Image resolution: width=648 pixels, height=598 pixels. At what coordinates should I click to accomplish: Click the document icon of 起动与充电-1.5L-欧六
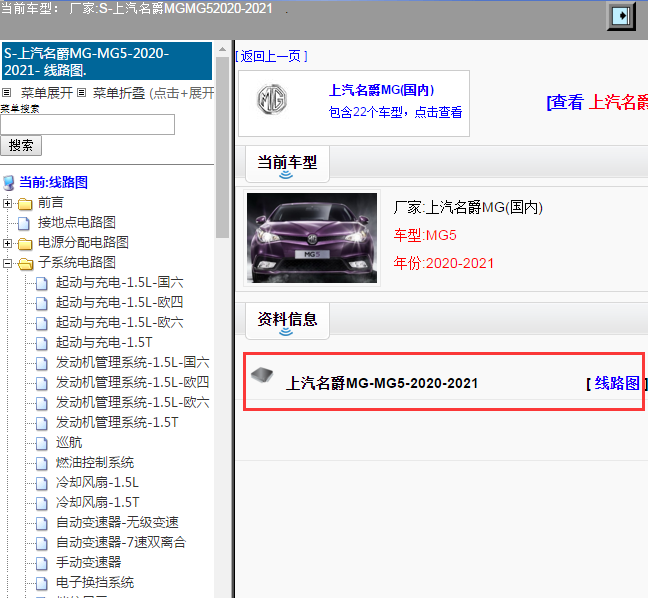tap(41, 323)
